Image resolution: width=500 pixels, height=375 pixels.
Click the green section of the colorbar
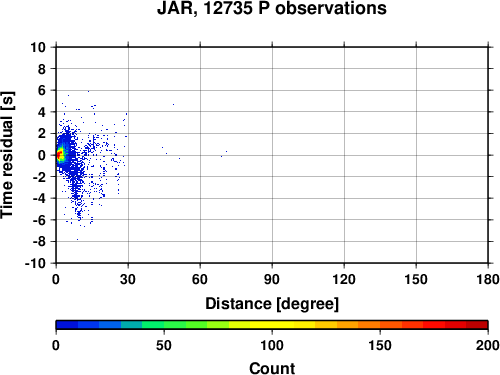(x=174, y=325)
